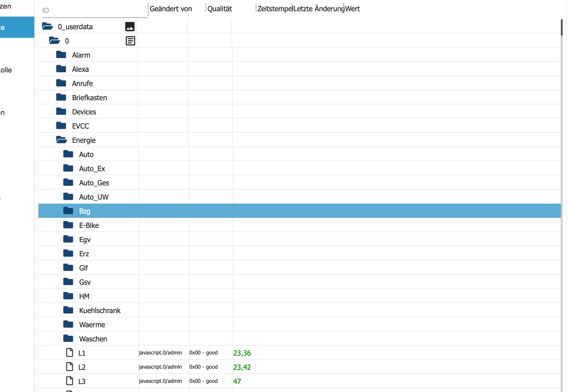Image resolution: width=568 pixels, height=392 pixels.
Task: Click the L2 state file icon
Action: [70, 367]
